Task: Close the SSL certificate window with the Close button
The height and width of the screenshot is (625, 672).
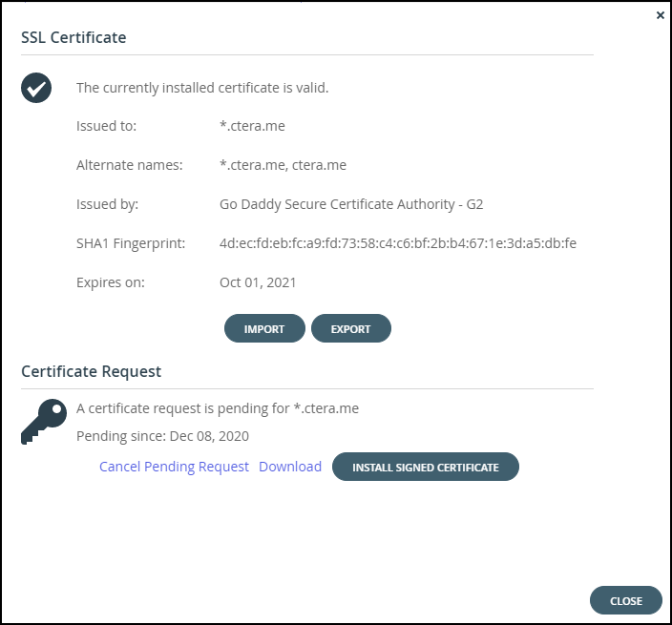Action: pyautogui.click(x=626, y=600)
